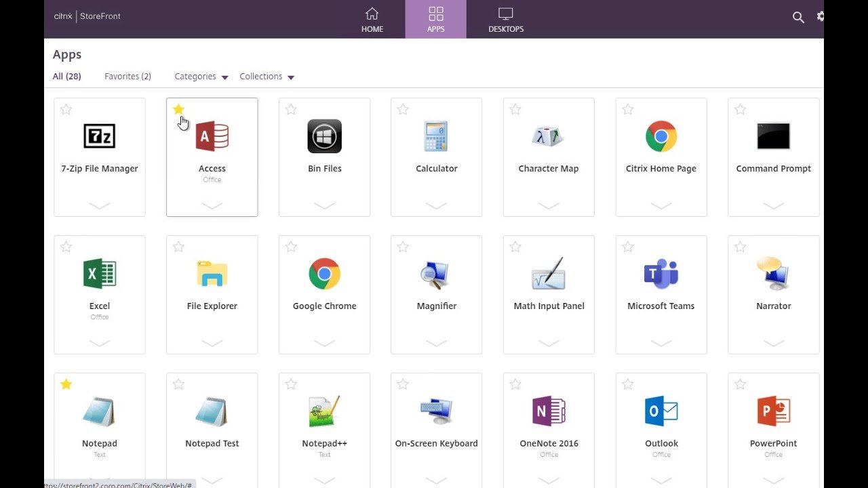
Task: Launch Notepad++ icon
Action: [324, 411]
